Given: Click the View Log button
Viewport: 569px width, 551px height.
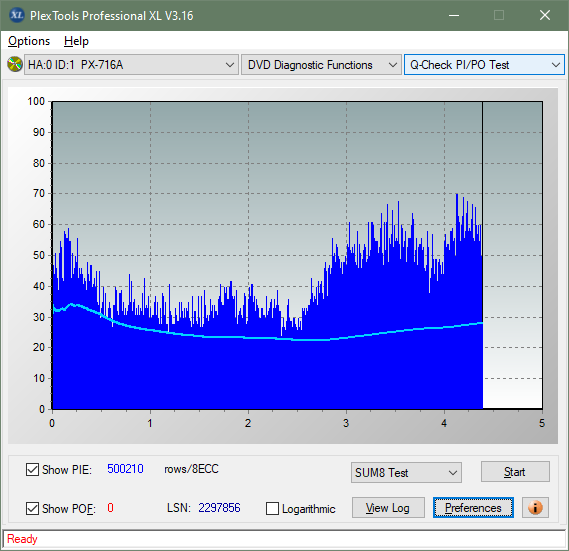Looking at the screenshot, I should [388, 508].
